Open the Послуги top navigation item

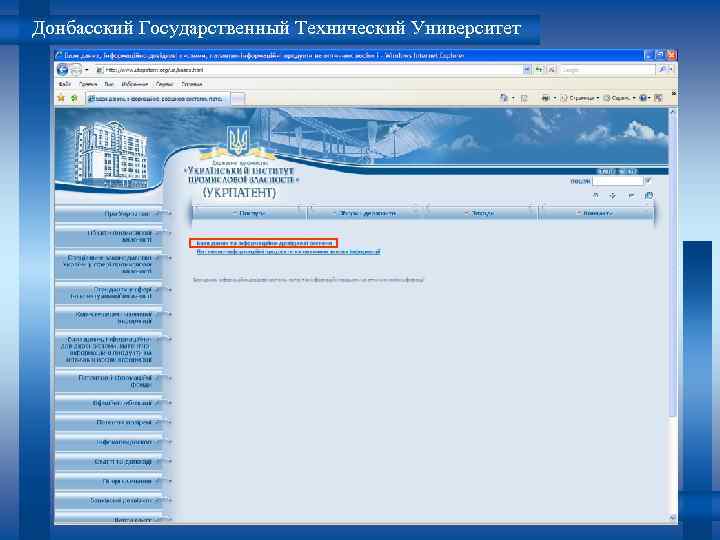click(x=249, y=213)
